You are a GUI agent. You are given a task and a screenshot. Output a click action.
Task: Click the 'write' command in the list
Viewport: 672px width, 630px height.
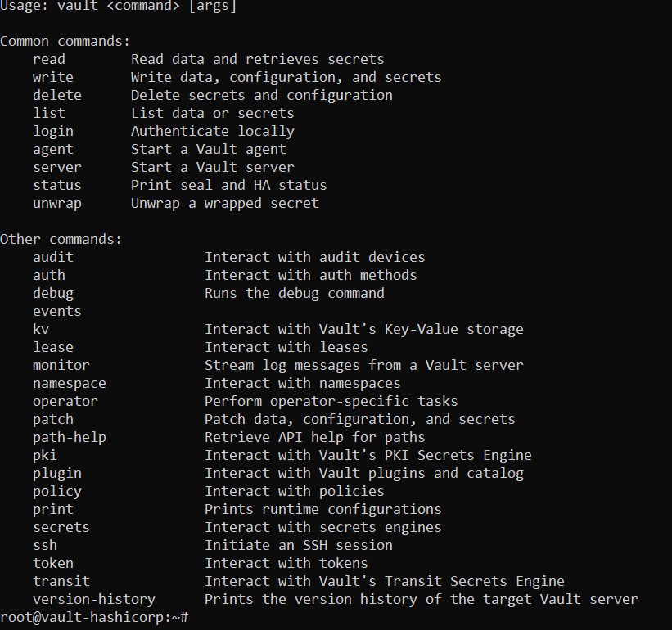pyautogui.click(x=53, y=77)
